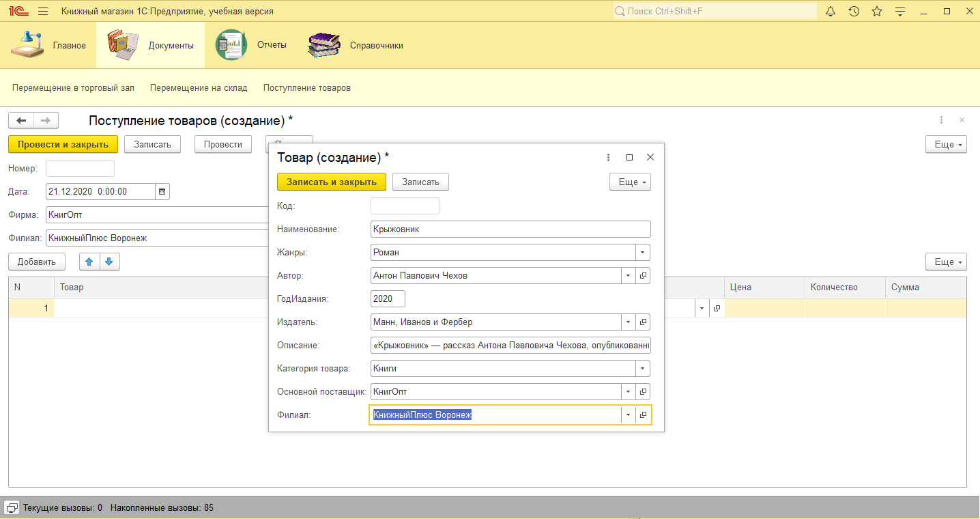The image size is (980, 519).
Task: Click the search box Поиск Ctrl+Shift+F
Action: (x=714, y=12)
